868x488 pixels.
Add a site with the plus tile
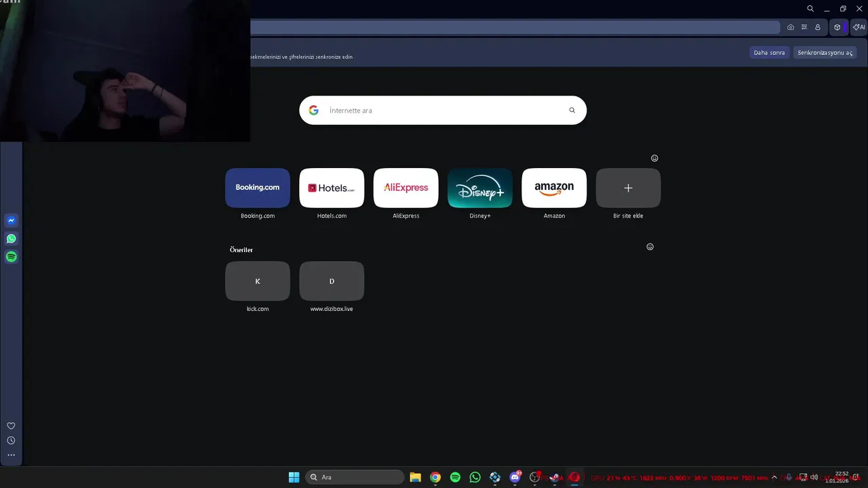click(628, 188)
